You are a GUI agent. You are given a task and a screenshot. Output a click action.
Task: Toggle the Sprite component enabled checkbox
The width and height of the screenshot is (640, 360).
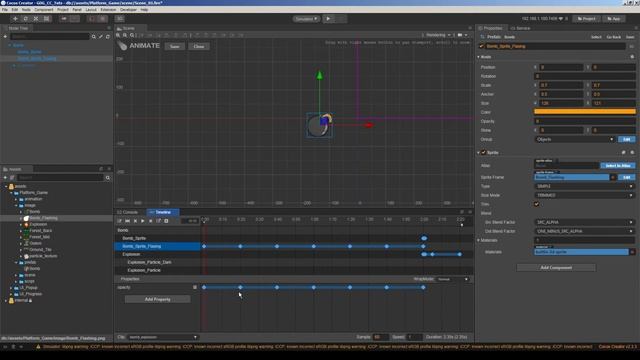[484, 152]
